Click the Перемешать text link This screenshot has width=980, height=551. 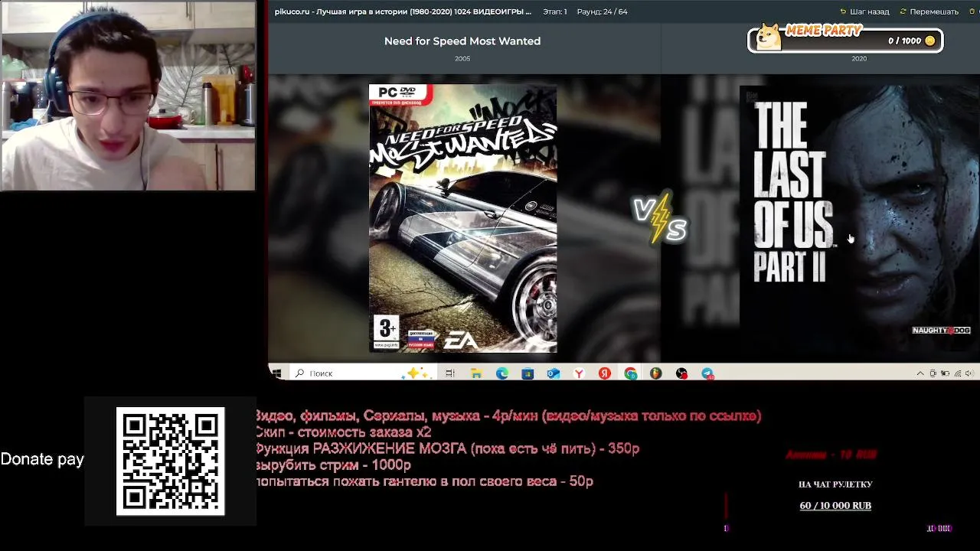click(x=934, y=11)
